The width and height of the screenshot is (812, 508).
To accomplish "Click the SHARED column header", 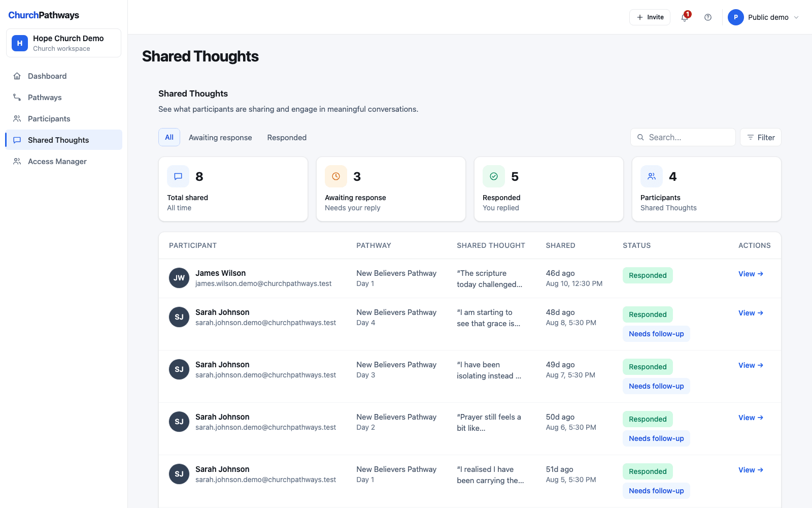I will pos(560,245).
